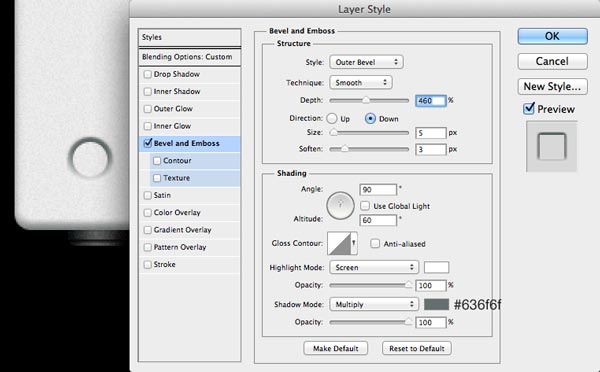600x372 pixels.
Task: Uncheck the Bevel and Emboss checkbox
Action: pos(147,143)
